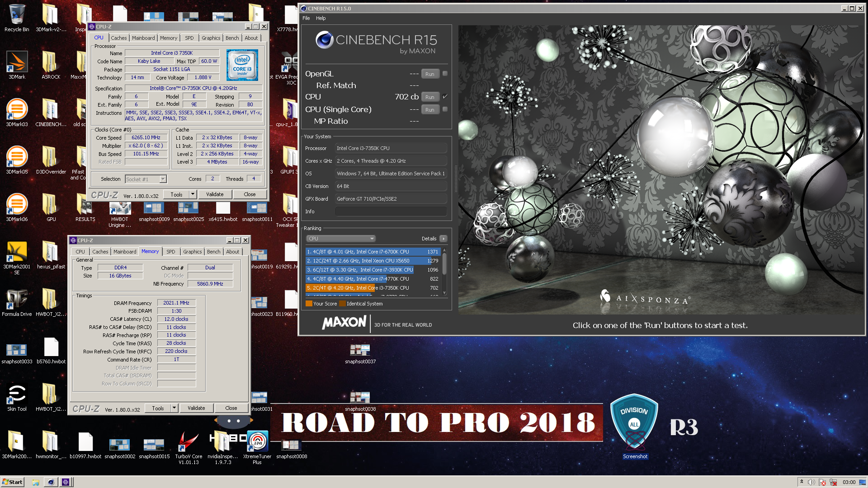This screenshot has width=868, height=488.
Task: Select ranking entry Core i3-7350K CPU
Action: pos(373,288)
